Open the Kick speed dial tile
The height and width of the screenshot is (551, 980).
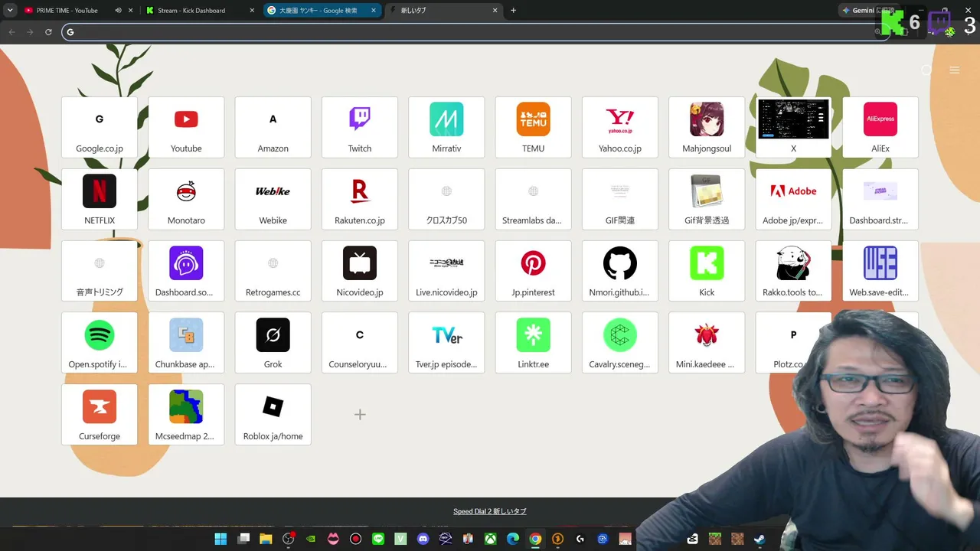[x=707, y=271]
